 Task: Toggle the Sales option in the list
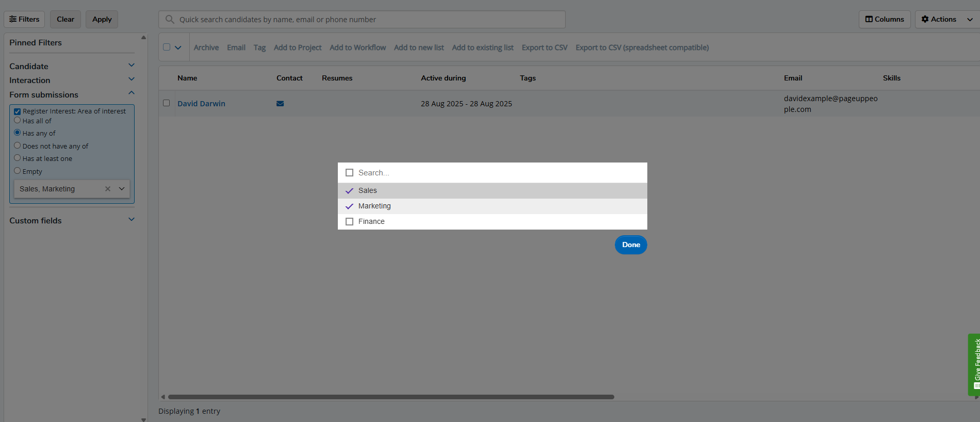[x=493, y=190]
